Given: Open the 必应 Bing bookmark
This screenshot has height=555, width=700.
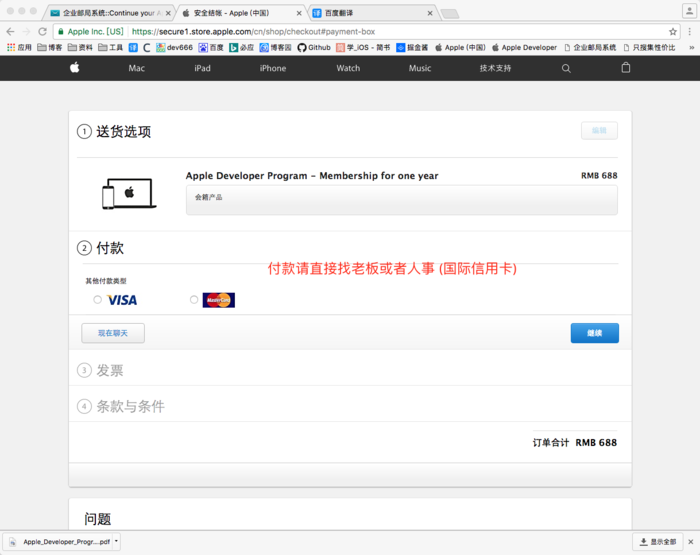Looking at the screenshot, I should pyautogui.click(x=242, y=47).
